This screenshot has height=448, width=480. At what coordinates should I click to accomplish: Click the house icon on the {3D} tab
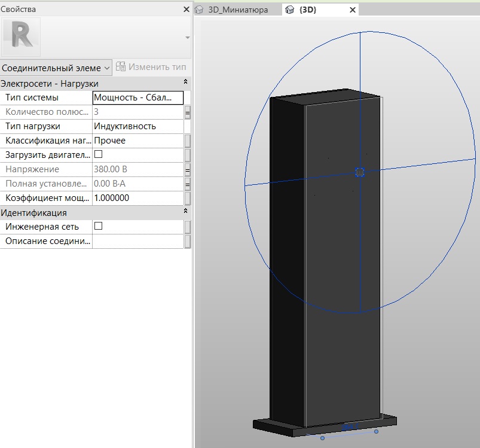pyautogui.click(x=289, y=10)
